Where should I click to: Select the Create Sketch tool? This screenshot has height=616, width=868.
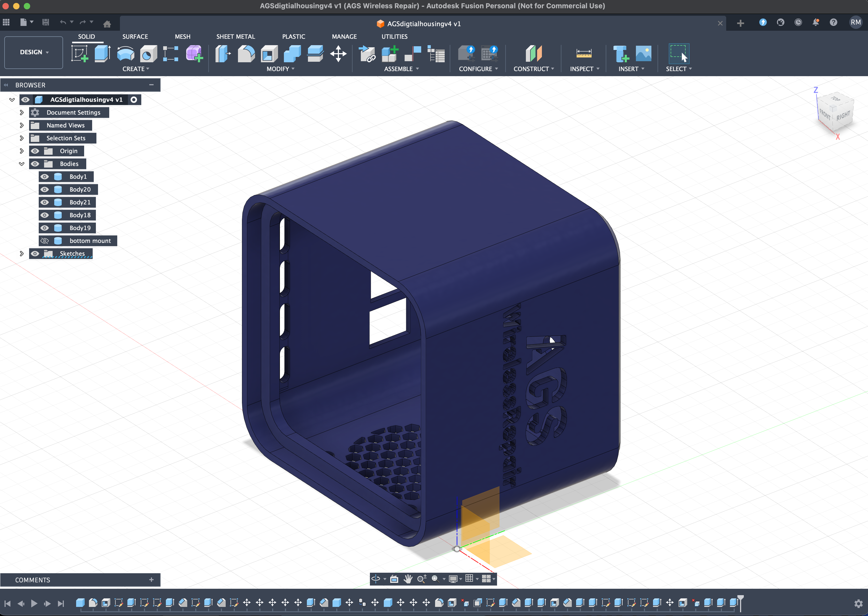[80, 53]
